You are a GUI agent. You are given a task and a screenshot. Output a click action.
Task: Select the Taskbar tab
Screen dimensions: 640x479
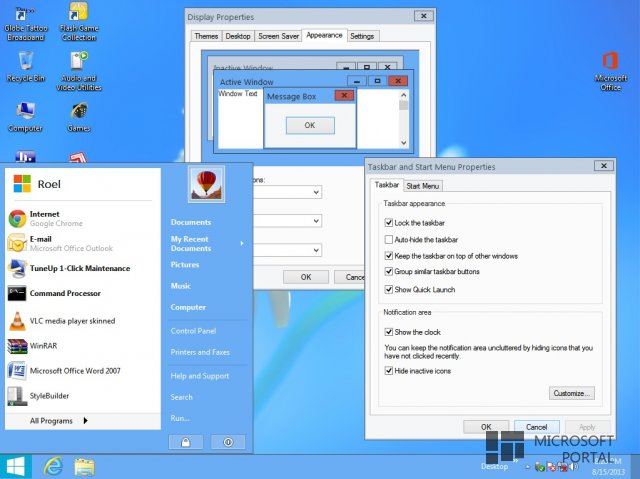tap(387, 185)
